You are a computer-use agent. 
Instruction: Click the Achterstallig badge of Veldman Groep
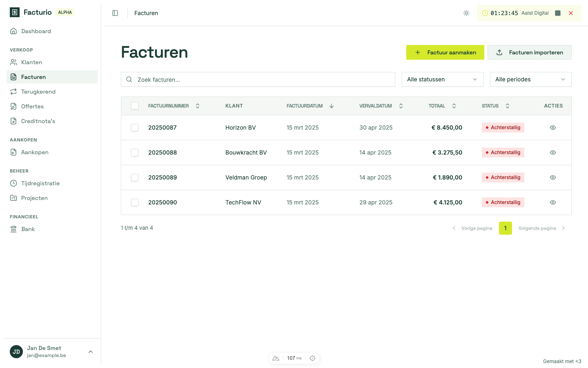(503, 177)
